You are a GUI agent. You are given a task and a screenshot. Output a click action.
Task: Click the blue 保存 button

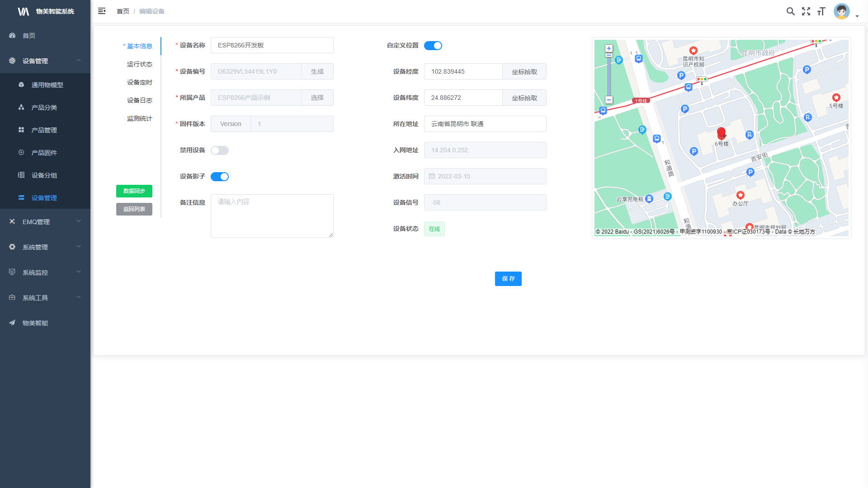click(508, 279)
